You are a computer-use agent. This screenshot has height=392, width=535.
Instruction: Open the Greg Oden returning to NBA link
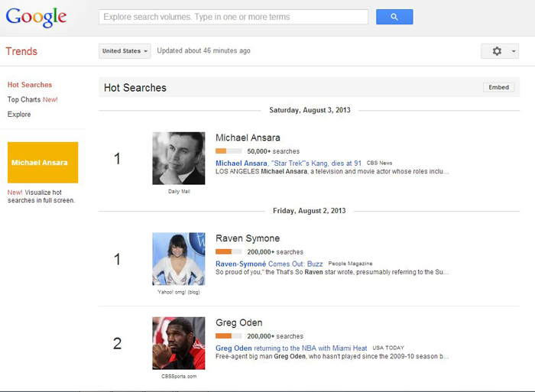(291, 348)
